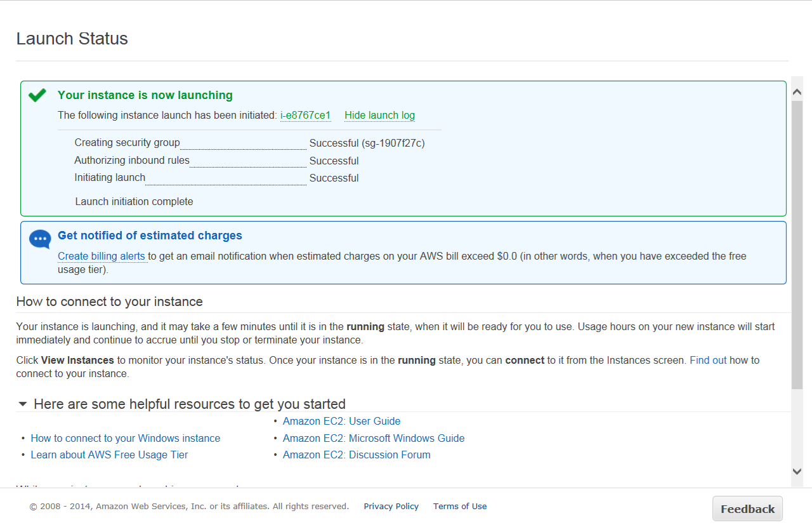The height and width of the screenshot is (525, 812).
Task: Open the Terms of Use footer link
Action: pyautogui.click(x=460, y=506)
